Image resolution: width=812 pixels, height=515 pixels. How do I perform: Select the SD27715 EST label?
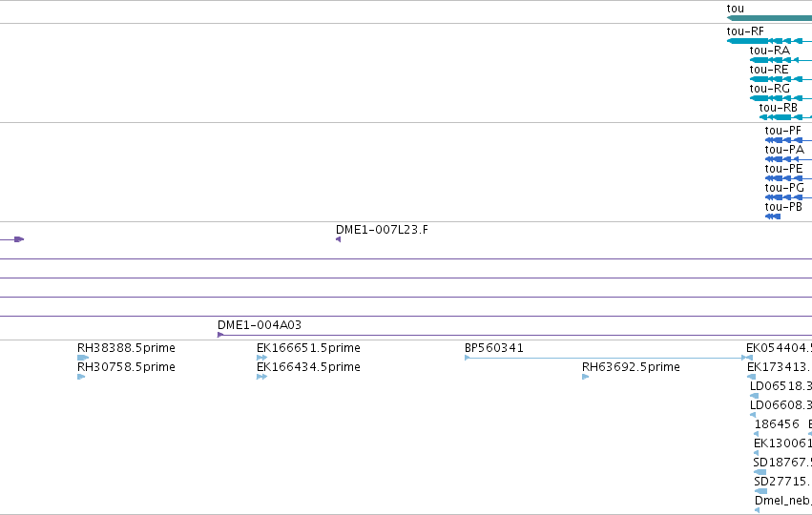click(x=782, y=482)
